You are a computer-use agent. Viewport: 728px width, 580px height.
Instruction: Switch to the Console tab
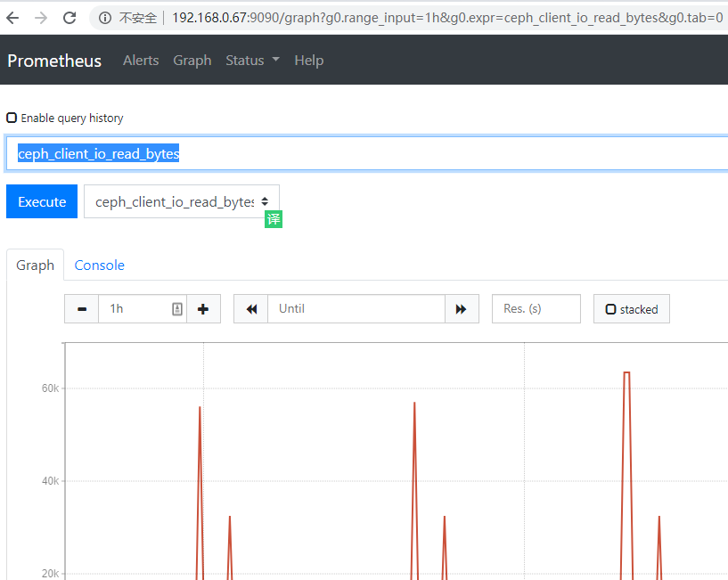pyautogui.click(x=100, y=265)
